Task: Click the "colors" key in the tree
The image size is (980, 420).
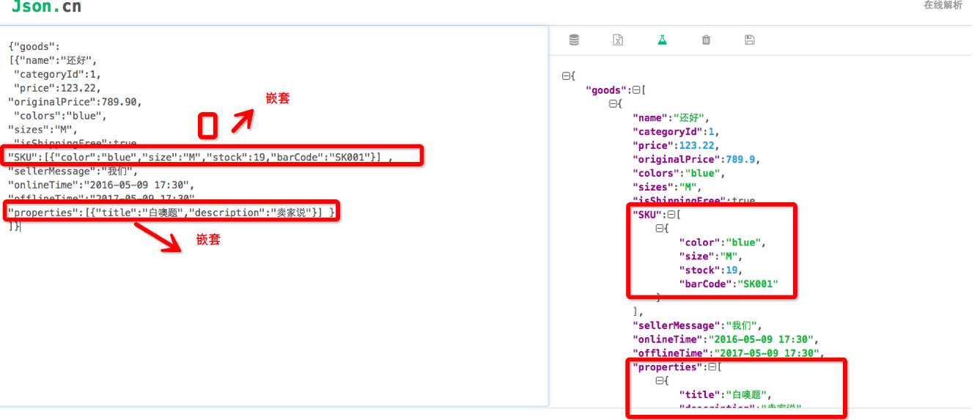Action: (656, 173)
